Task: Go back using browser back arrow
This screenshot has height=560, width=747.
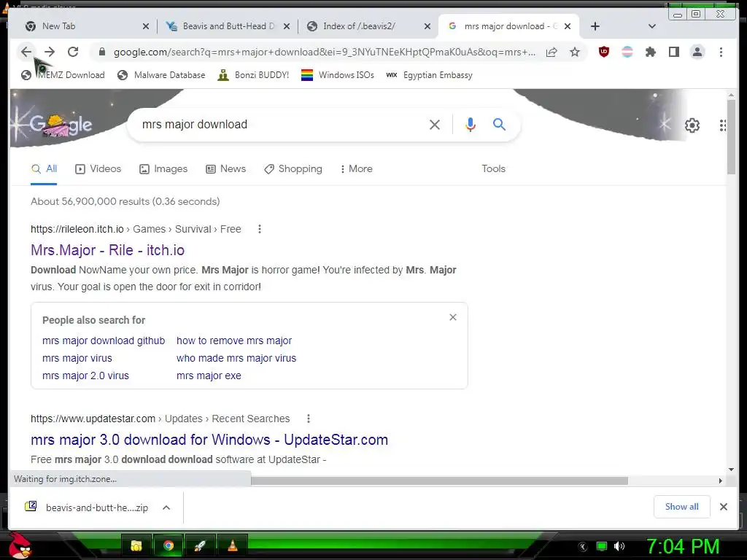Action: 26,52
